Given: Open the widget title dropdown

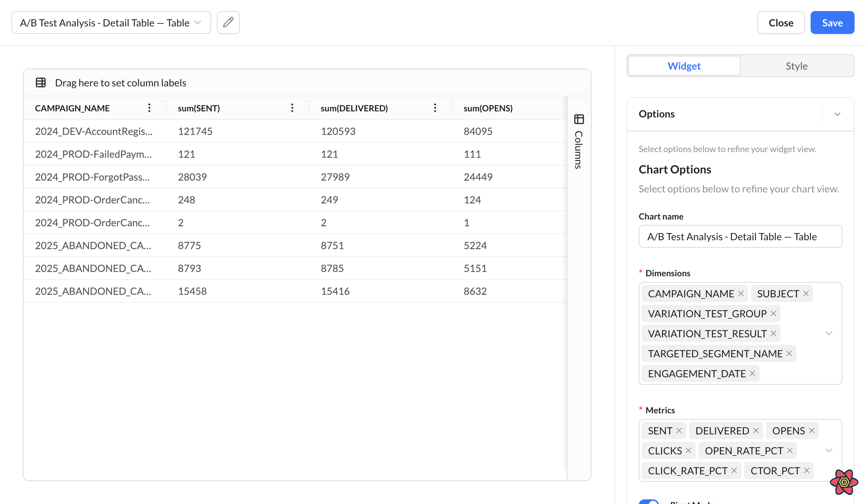Looking at the screenshot, I should (x=111, y=22).
